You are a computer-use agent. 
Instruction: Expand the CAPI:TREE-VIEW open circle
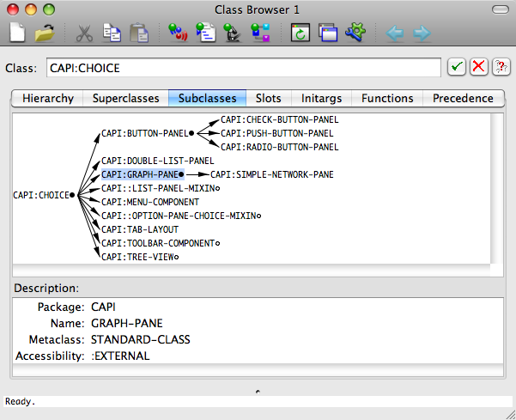[176, 257]
